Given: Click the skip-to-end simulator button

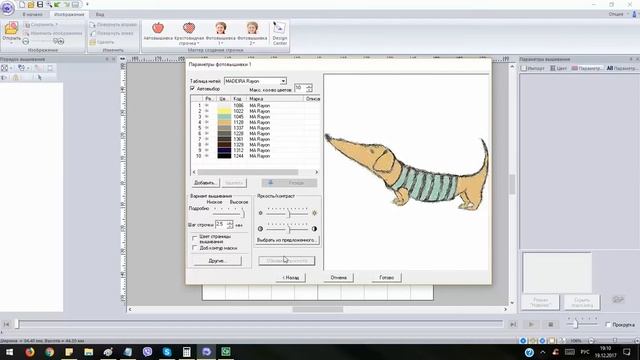Looking at the screenshot, I should click(x=513, y=324).
